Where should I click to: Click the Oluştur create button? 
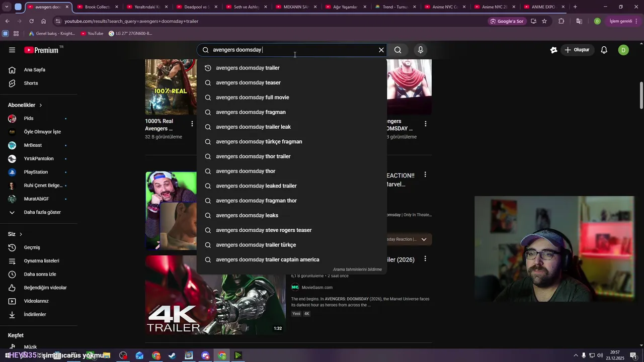coord(577,50)
